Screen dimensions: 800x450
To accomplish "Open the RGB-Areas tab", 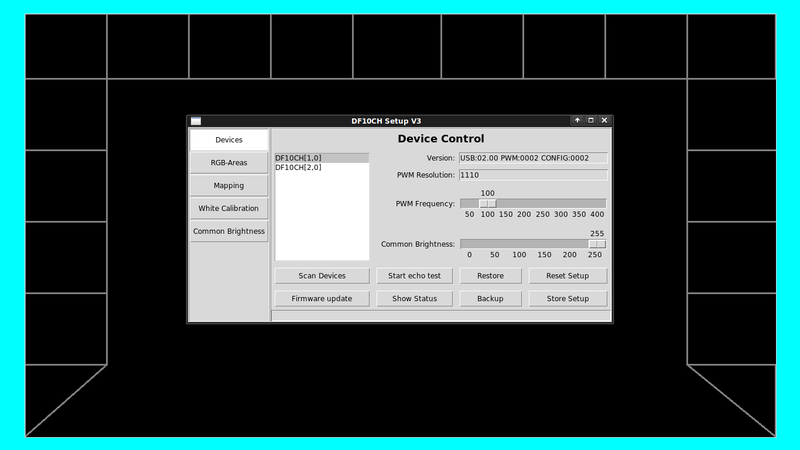I will pyautogui.click(x=229, y=162).
